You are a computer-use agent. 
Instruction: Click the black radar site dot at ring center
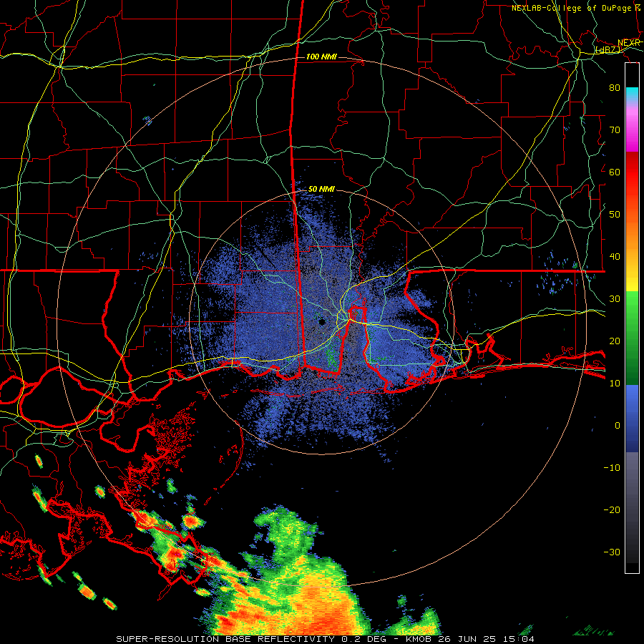click(x=322, y=322)
